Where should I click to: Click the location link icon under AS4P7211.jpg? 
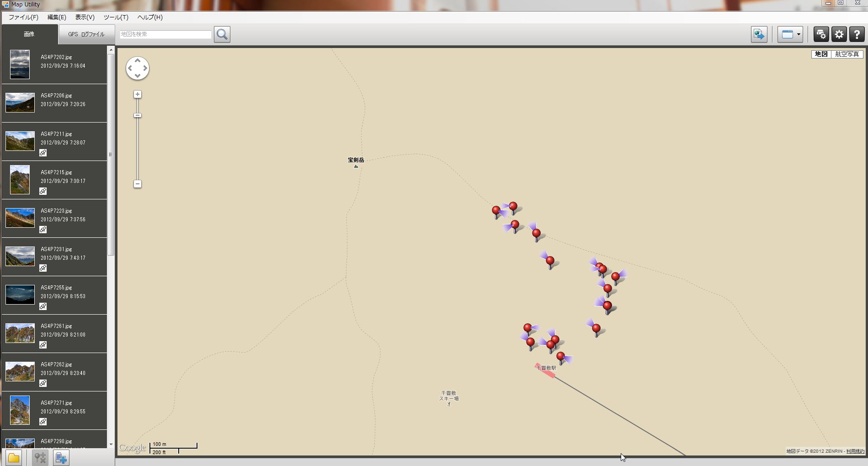(43, 153)
